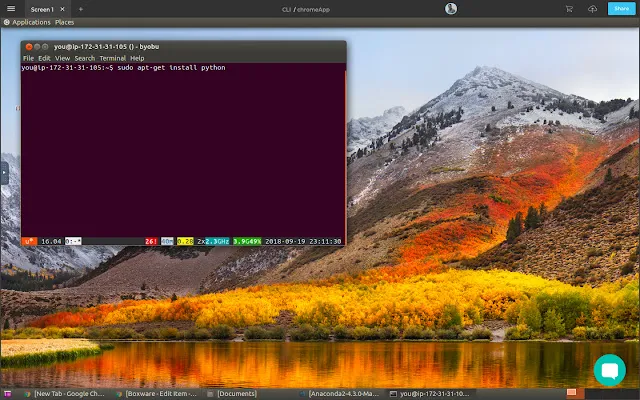Open the Terminal menu in menu bar
Image resolution: width=640 pixels, height=400 pixels.
pyautogui.click(x=112, y=58)
